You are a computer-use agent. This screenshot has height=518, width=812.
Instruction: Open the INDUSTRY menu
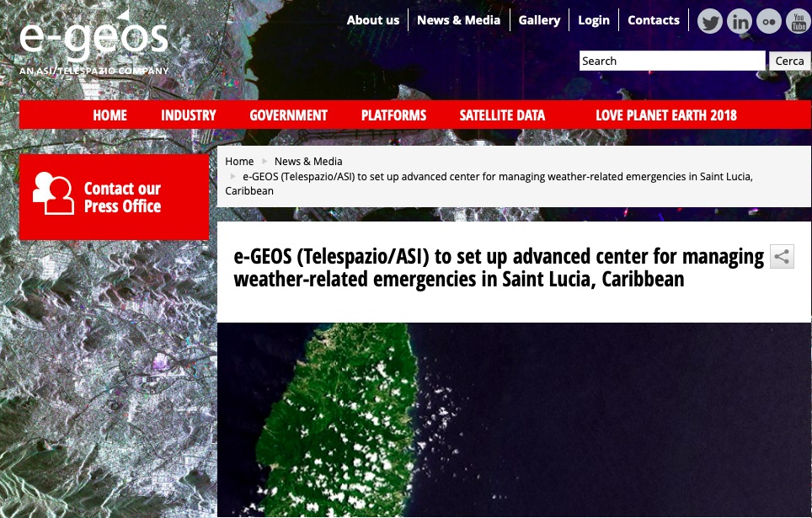[189, 115]
